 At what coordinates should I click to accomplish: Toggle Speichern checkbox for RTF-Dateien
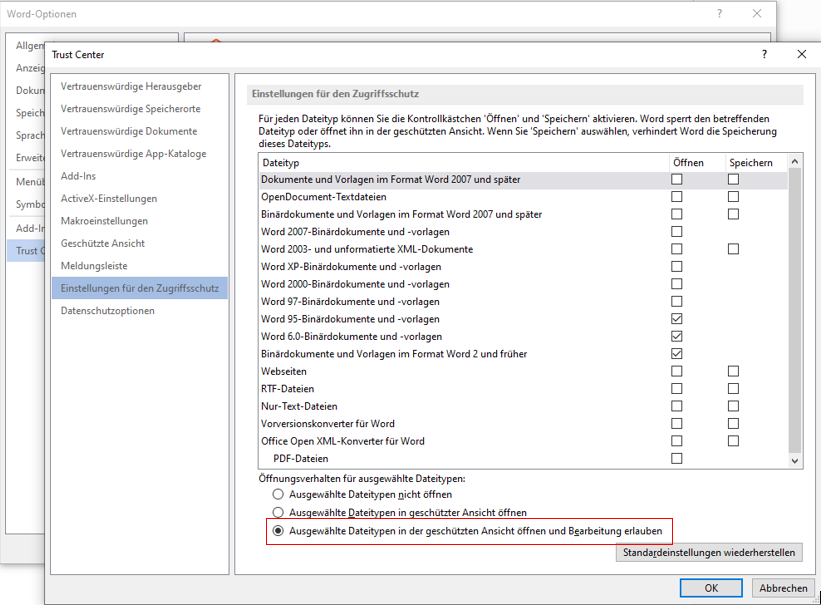click(733, 389)
